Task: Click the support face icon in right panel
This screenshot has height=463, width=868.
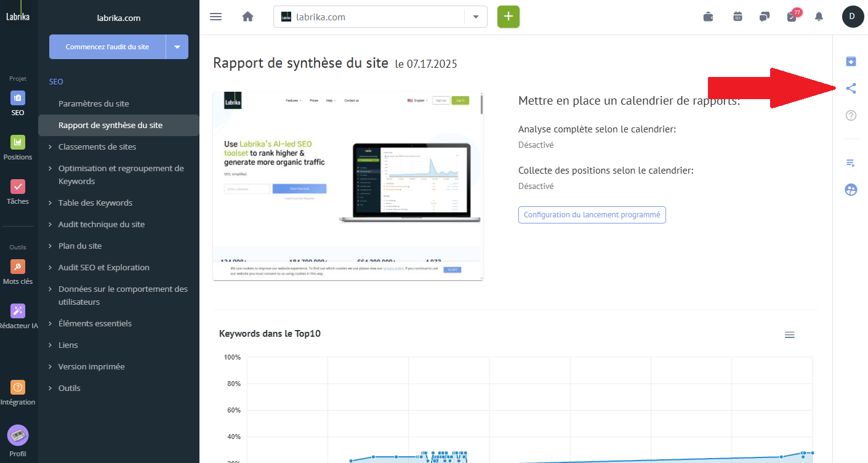Action: [851, 190]
